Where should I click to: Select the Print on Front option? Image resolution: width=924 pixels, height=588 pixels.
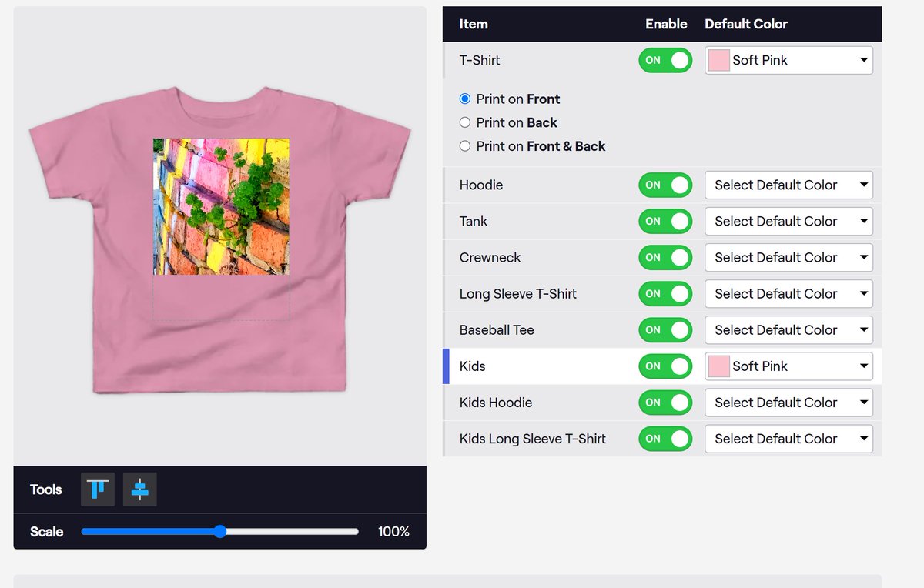pos(464,99)
